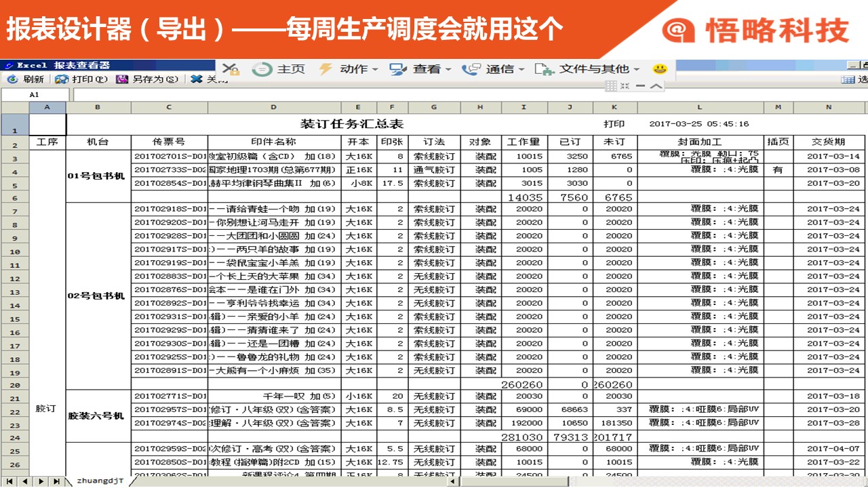Click the 印件名称 header cell
This screenshot has height=488, width=868.
click(x=274, y=142)
